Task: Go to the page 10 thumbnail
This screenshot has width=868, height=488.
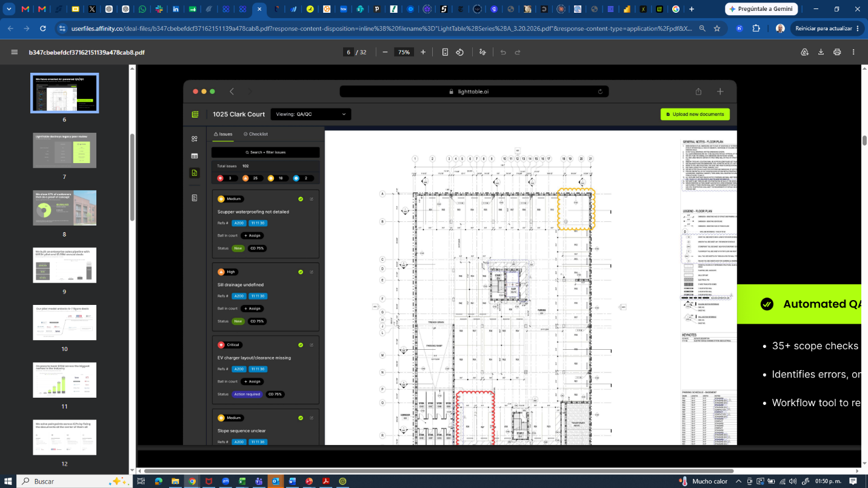Action: (64, 323)
